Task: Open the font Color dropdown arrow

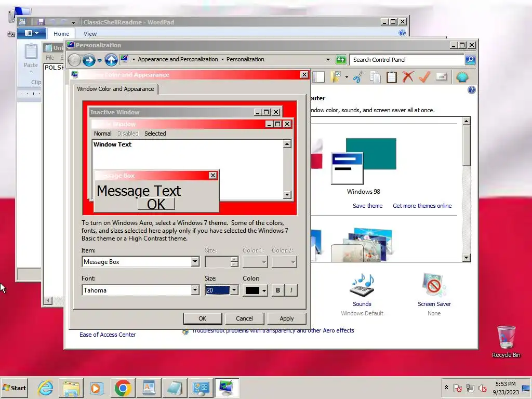Action: point(264,290)
